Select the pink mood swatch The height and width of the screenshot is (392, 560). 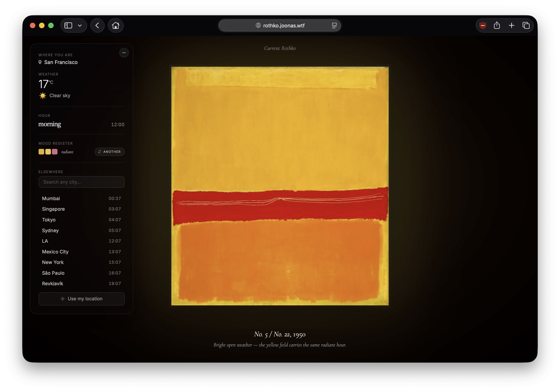click(55, 152)
